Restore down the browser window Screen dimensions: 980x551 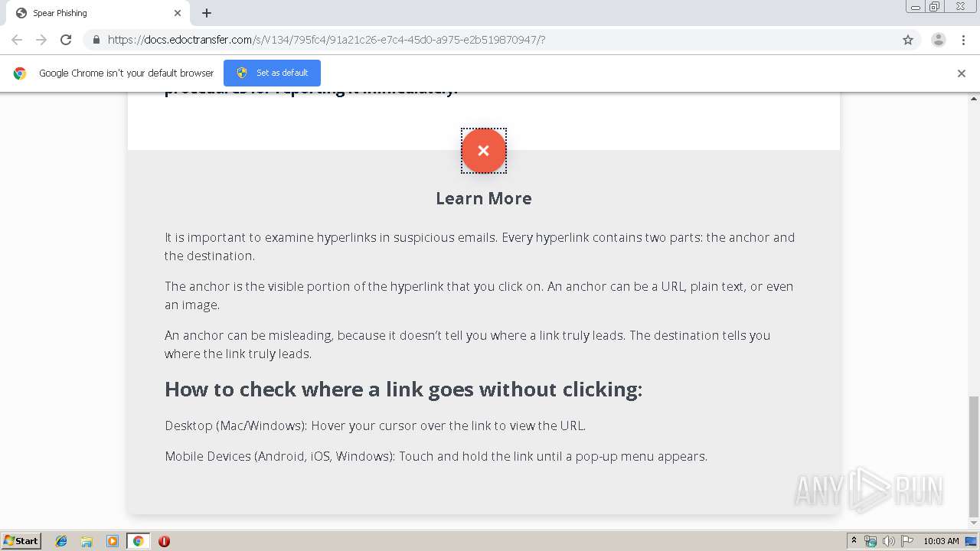pyautogui.click(x=934, y=7)
